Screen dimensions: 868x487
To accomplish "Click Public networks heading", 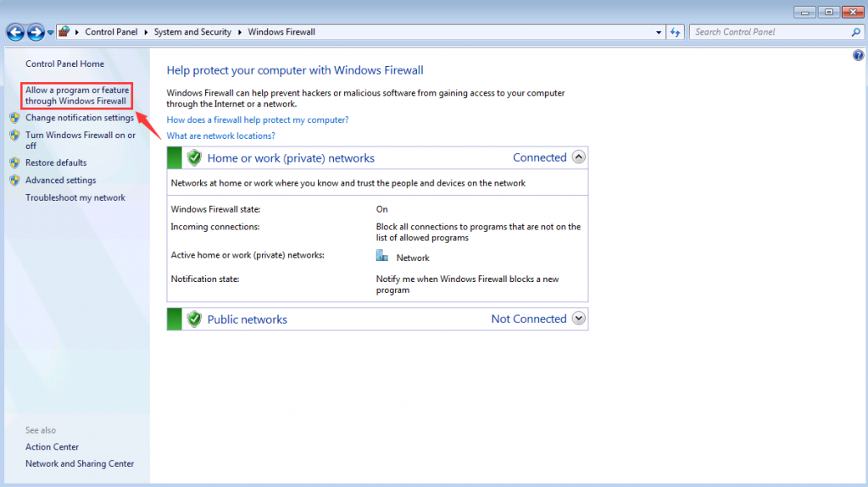I will pos(247,319).
